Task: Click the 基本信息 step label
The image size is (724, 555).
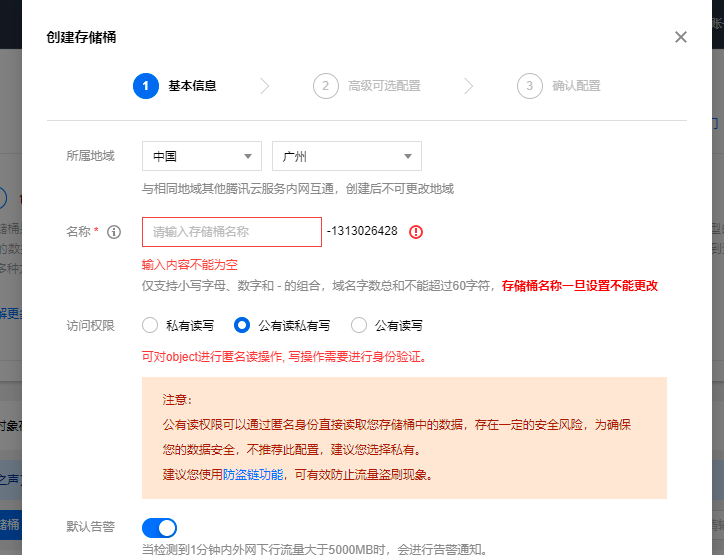Action: (192, 86)
